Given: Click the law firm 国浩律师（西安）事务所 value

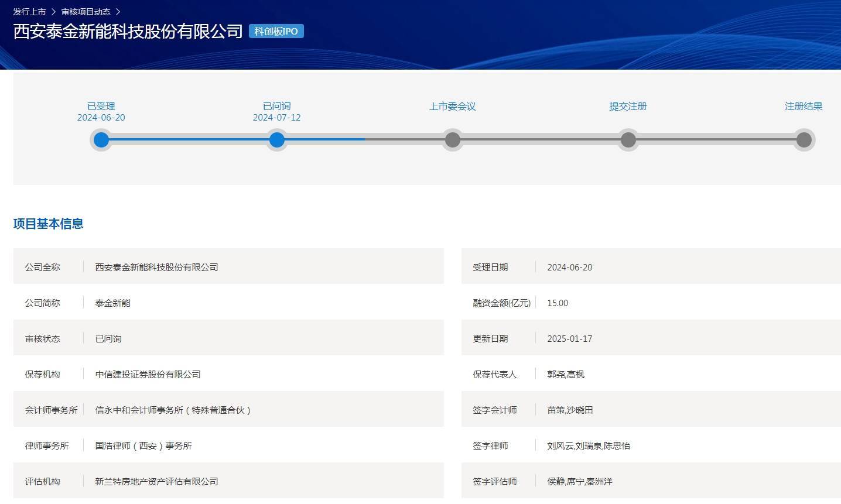Looking at the screenshot, I should (143, 445).
